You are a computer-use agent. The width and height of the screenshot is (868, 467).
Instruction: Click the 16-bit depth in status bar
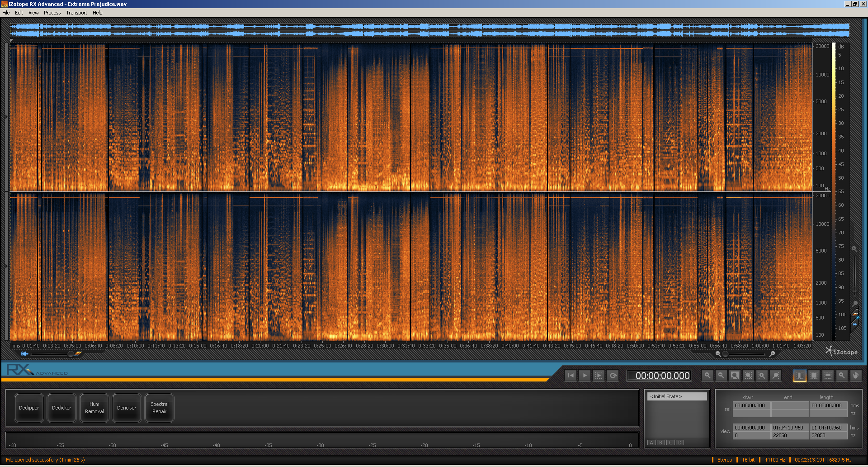748,460
